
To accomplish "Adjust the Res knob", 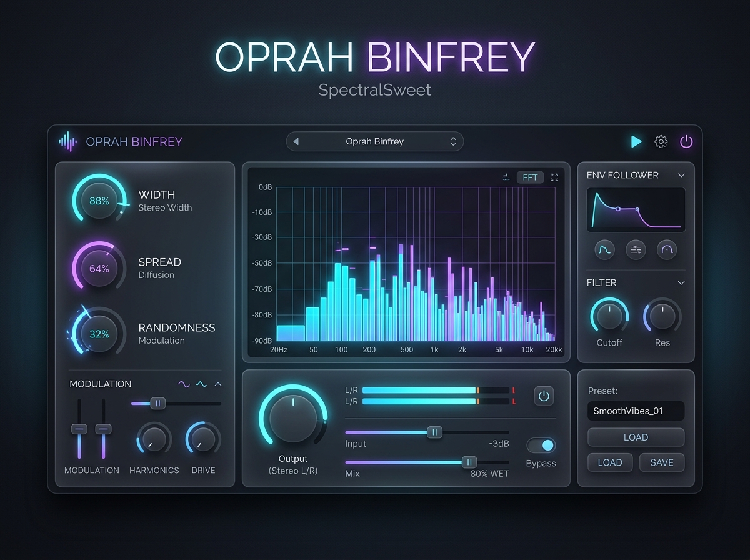I will [x=662, y=316].
